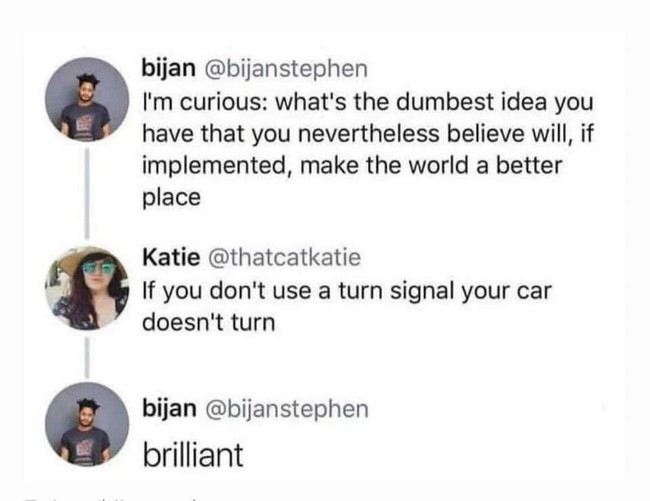Click the text 'doesn't turn' in Katie's reply

[209, 322]
